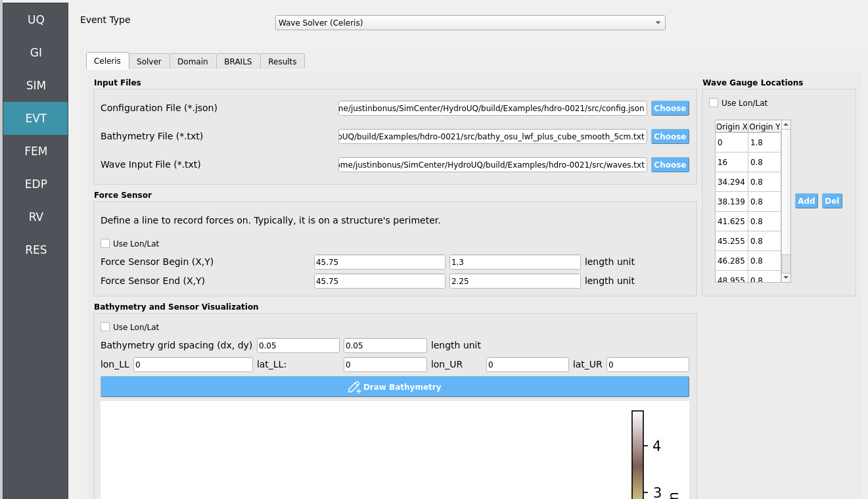Viewport: 868px width, 499px height.
Task: Edit the lon_LL field
Action: tap(193, 364)
